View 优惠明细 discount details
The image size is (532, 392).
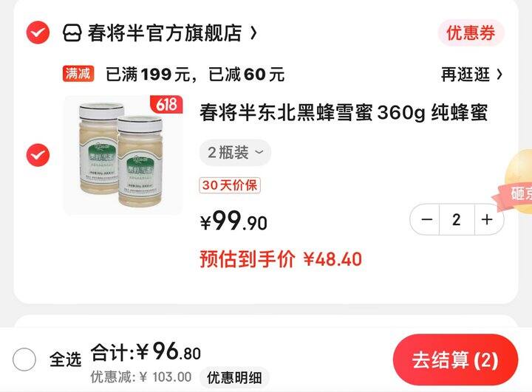coord(234,377)
